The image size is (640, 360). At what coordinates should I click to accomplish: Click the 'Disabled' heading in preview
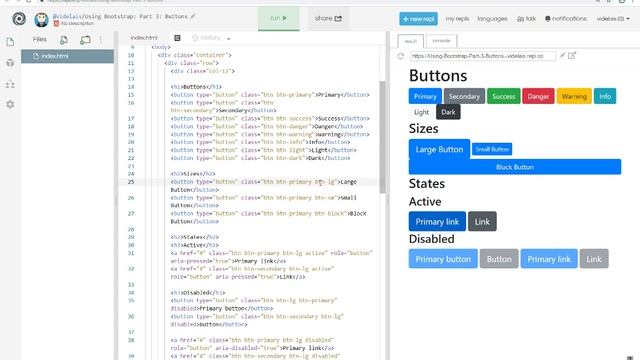coord(431,239)
